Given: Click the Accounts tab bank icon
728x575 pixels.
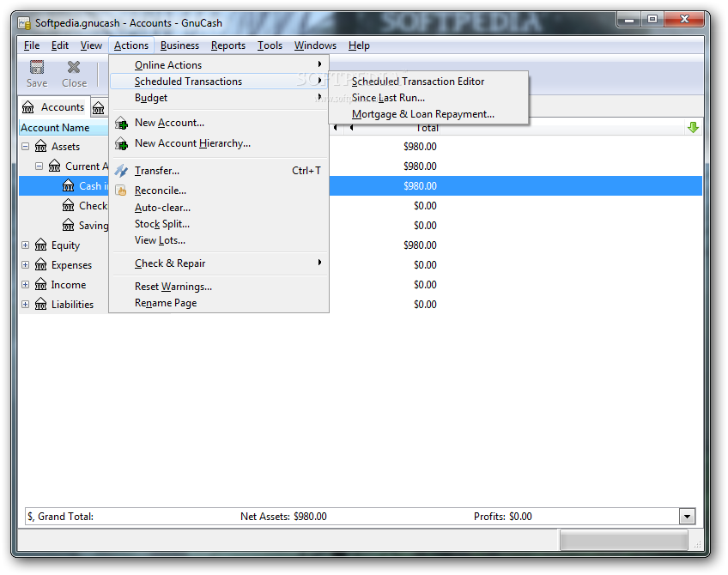Looking at the screenshot, I should tap(27, 107).
